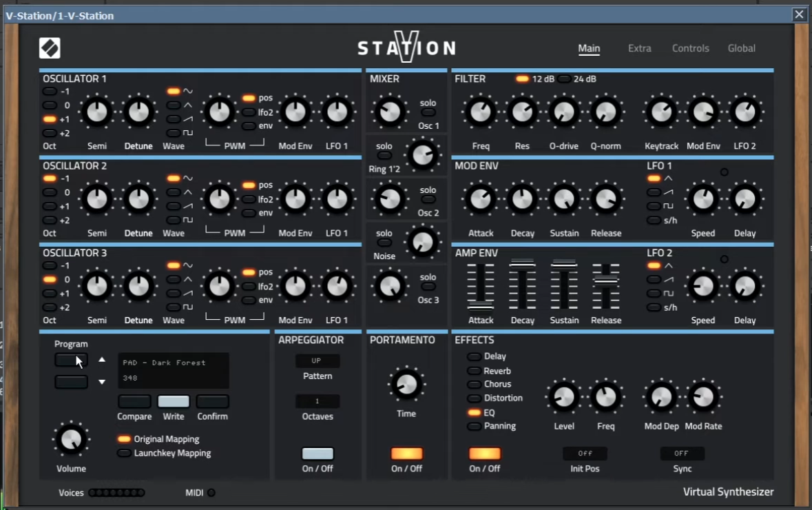
Task: Click the Filter Res knob
Action: coord(522,112)
